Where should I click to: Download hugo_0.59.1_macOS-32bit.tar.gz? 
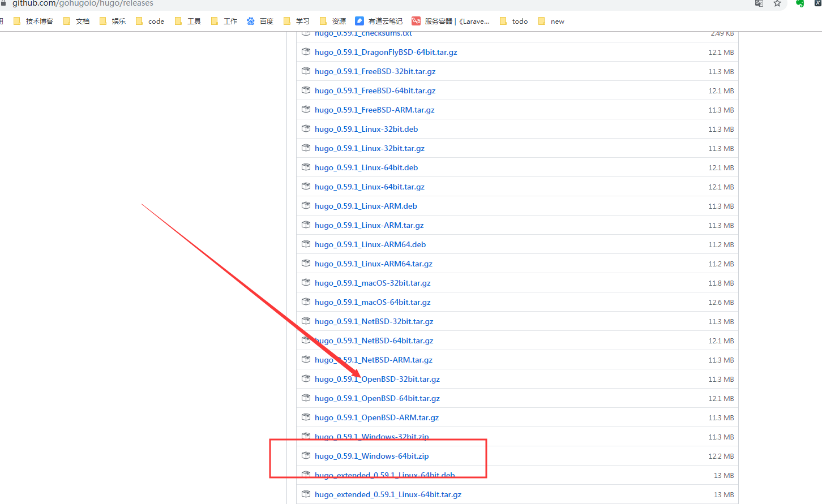373,283
